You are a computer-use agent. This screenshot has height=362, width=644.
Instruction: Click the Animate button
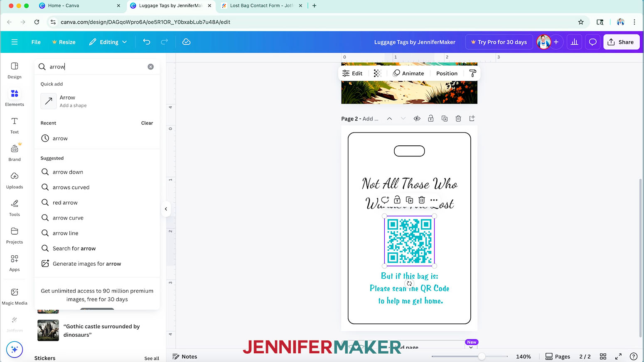click(x=409, y=73)
